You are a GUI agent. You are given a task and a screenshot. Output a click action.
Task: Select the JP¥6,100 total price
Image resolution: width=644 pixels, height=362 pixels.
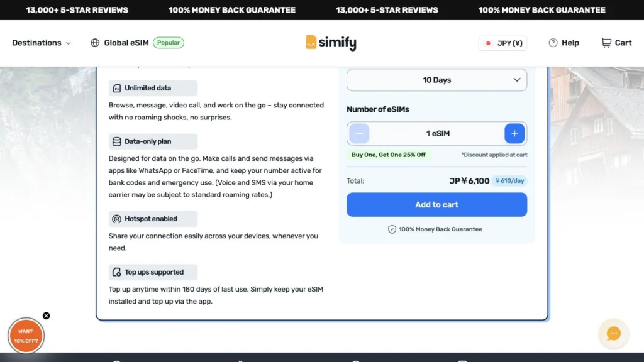tap(469, 181)
